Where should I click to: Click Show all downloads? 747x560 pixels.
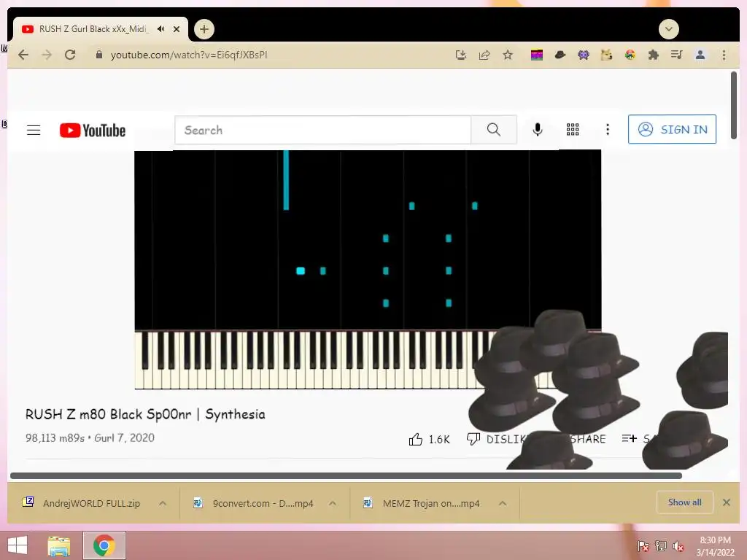(x=684, y=502)
